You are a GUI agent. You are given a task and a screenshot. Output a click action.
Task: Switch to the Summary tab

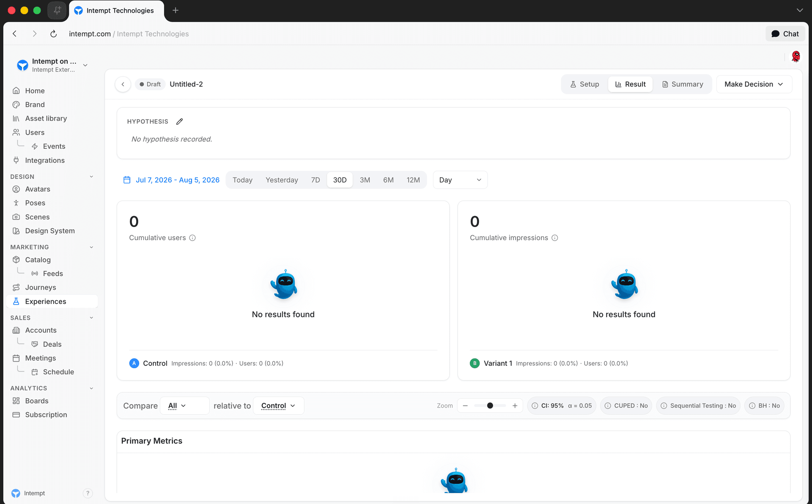682,84
